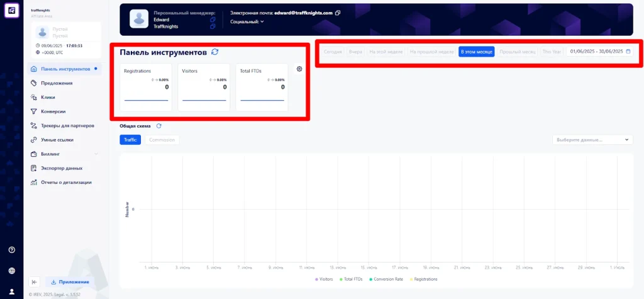Open widget settings gear icon
644x299 pixels.
pyautogui.click(x=299, y=69)
